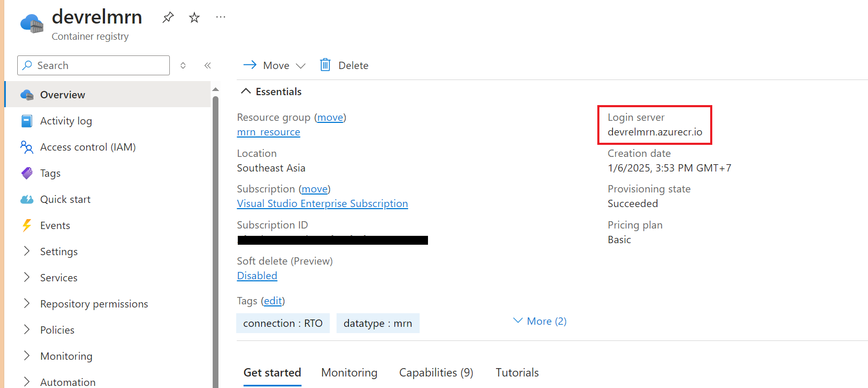Mark devrelmrn as a favorite
Image resolution: width=868 pixels, height=388 pixels.
pos(194,18)
